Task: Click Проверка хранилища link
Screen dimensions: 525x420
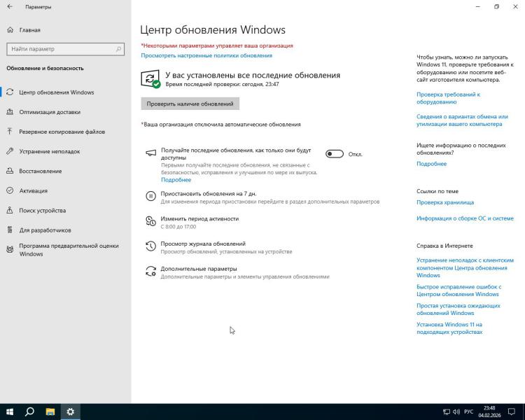Action: tap(445, 202)
